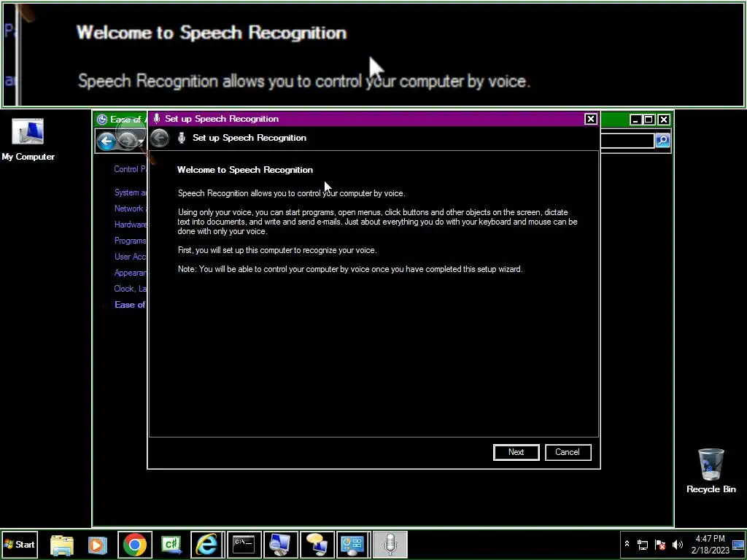The width and height of the screenshot is (747, 560).
Task: Select the Ease of Access sidebar entry
Action: pos(130,305)
